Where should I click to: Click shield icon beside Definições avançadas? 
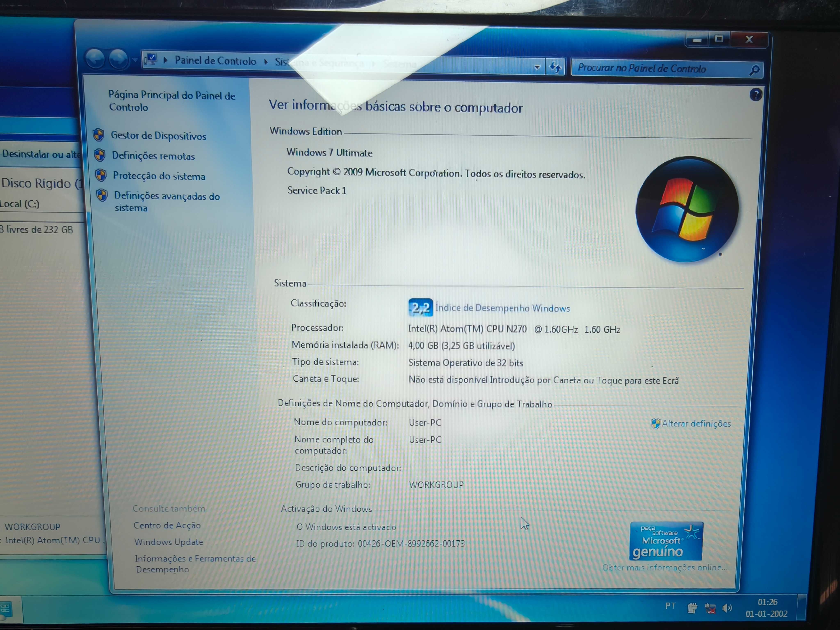(x=102, y=195)
